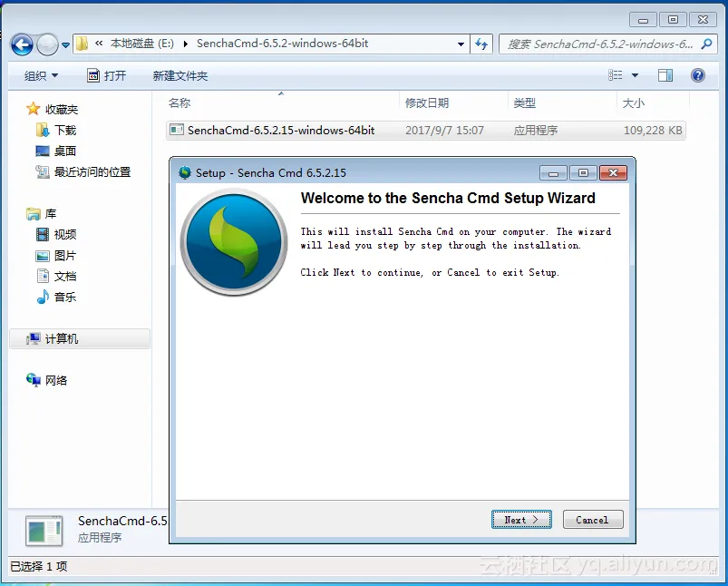Open the 组织 menu
This screenshot has width=728, height=586.
pyautogui.click(x=41, y=75)
